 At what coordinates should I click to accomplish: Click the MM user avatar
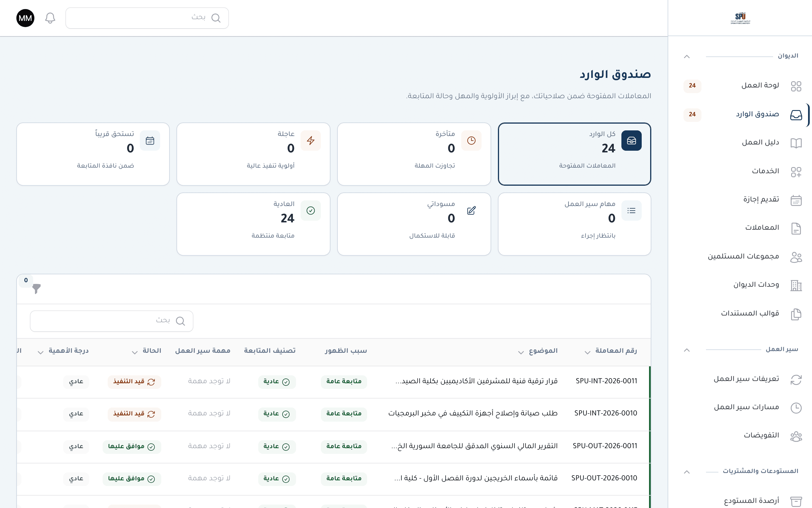point(25,18)
